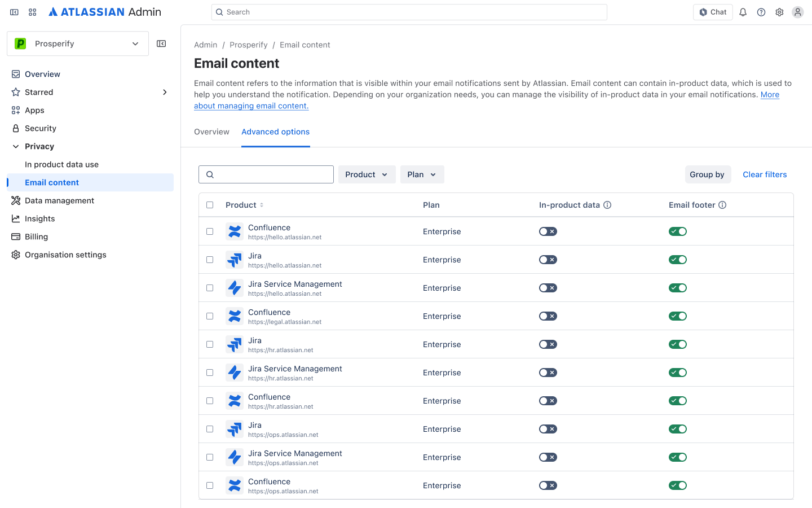Click the In-product data info icon
812x508 pixels.
coord(607,205)
